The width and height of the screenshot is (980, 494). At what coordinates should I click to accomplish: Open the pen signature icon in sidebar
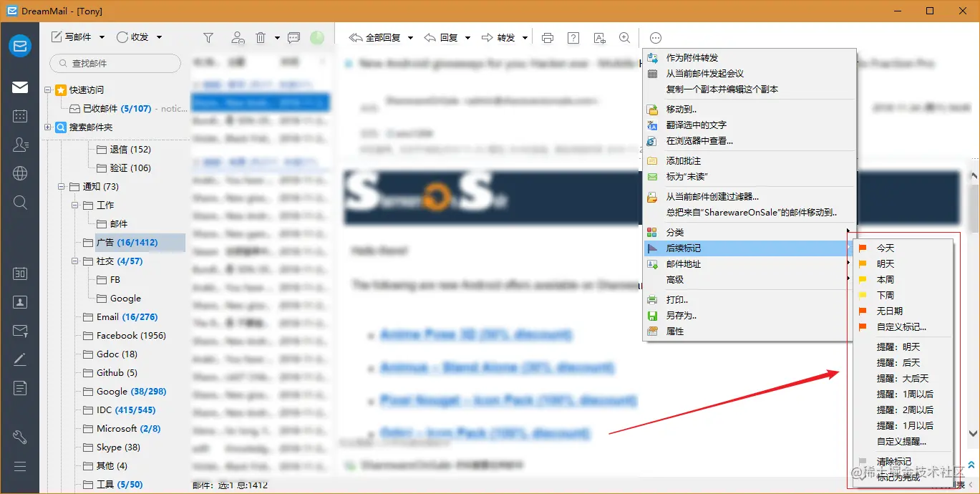tap(20, 359)
